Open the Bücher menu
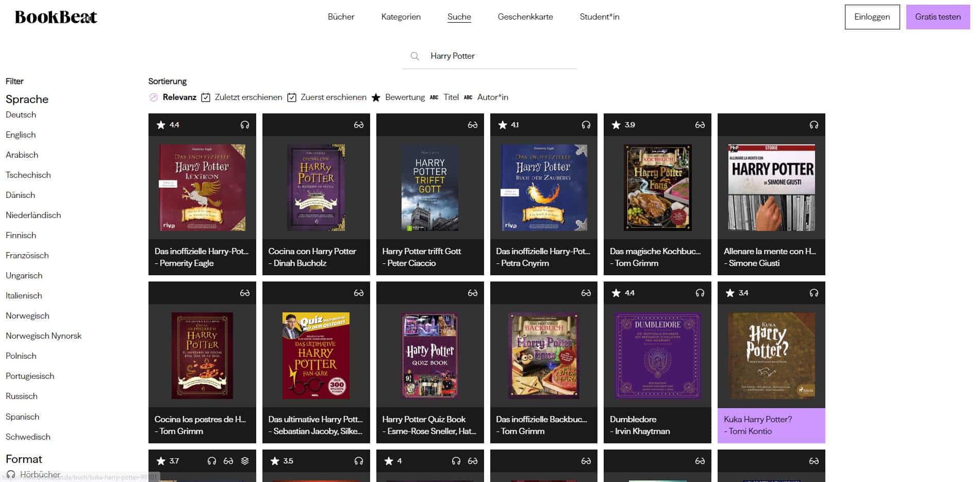 [x=341, y=16]
